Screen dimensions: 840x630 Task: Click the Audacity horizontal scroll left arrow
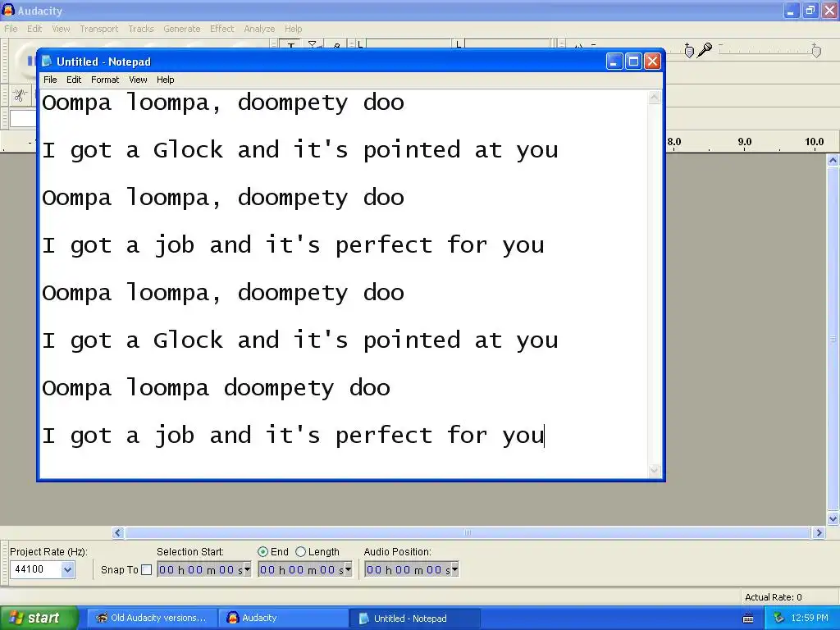pos(118,532)
